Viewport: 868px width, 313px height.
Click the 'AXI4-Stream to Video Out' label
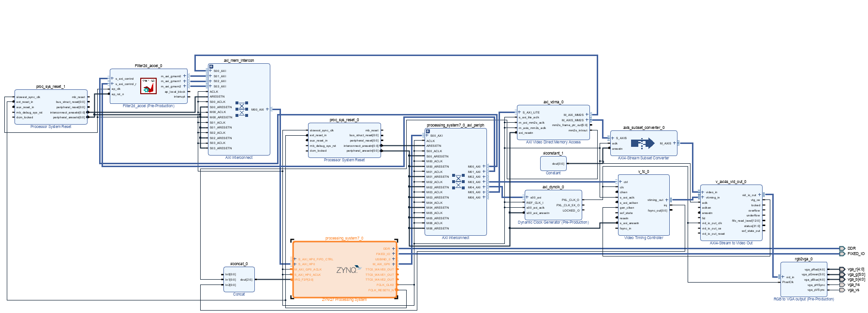[x=731, y=243]
